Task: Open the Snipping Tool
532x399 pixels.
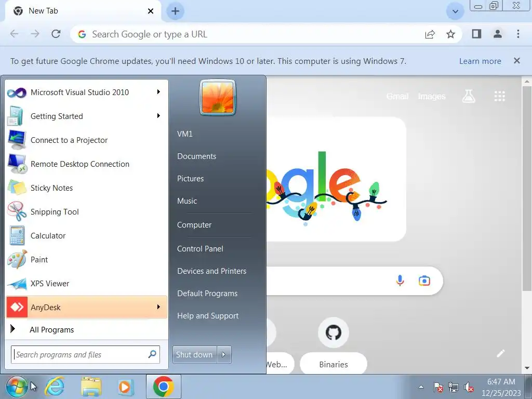Action: coord(87,212)
